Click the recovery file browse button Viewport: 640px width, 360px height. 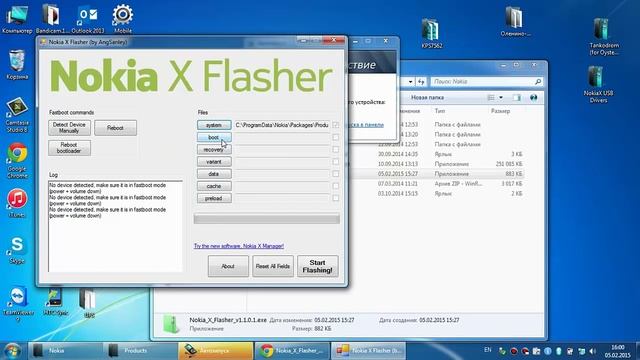pos(214,149)
